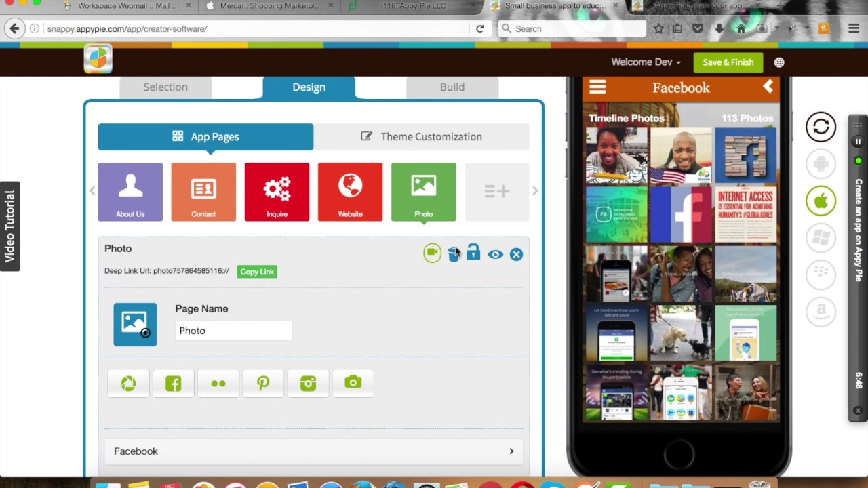
Task: Refresh the app preview
Action: [x=821, y=127]
